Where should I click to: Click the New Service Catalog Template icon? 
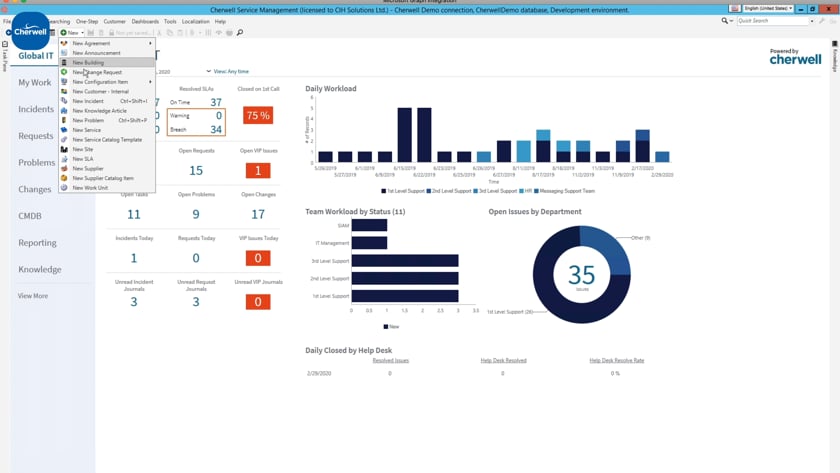64,140
